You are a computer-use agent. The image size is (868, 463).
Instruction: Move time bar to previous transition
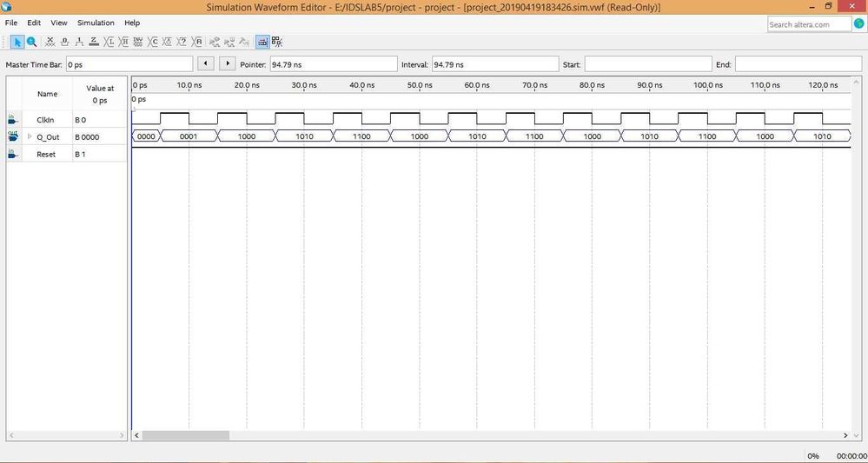pos(206,64)
